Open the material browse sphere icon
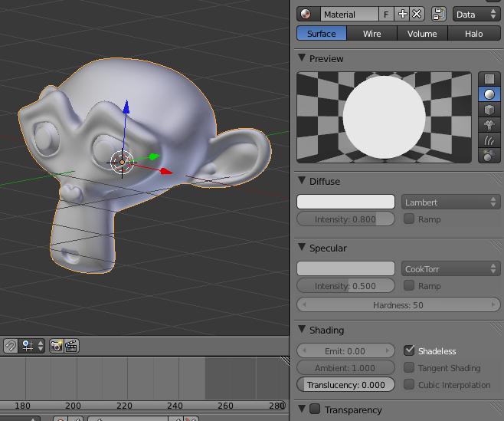The width and height of the screenshot is (504, 421). point(308,14)
